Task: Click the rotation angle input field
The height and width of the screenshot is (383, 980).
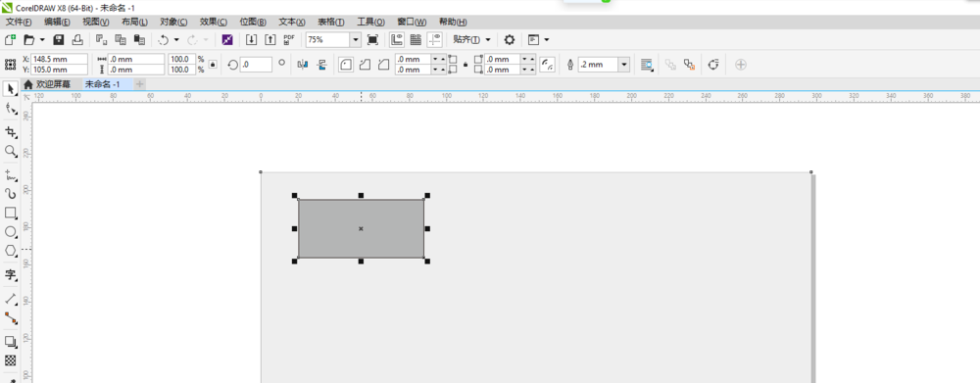Action: click(x=256, y=65)
